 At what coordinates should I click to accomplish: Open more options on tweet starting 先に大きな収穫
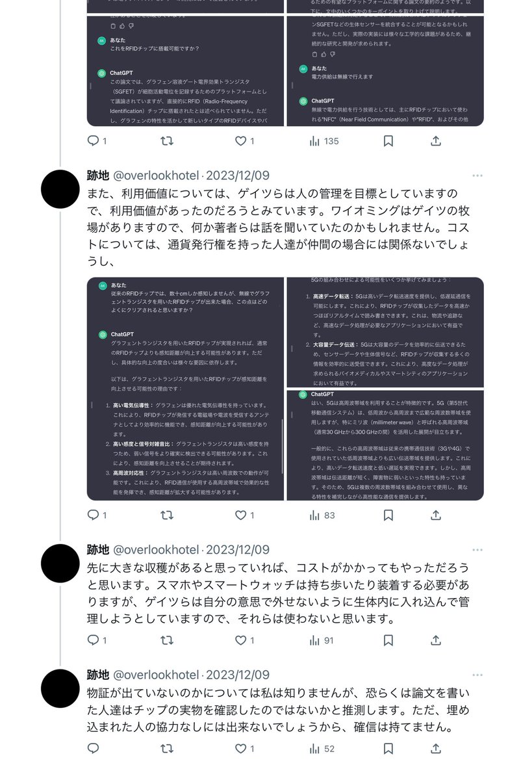(477, 549)
